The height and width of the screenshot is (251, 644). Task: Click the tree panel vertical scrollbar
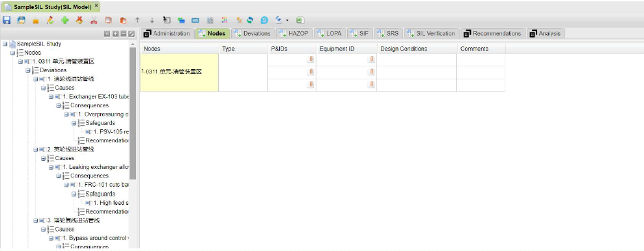133,112
